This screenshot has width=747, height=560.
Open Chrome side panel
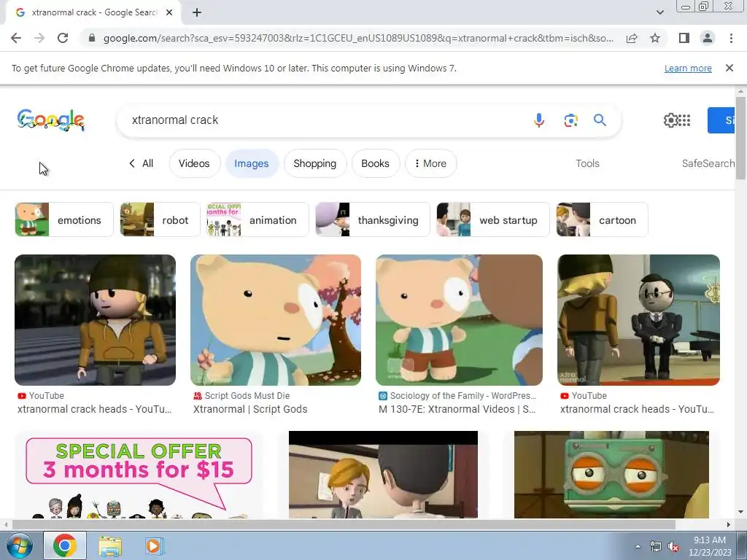[684, 38]
